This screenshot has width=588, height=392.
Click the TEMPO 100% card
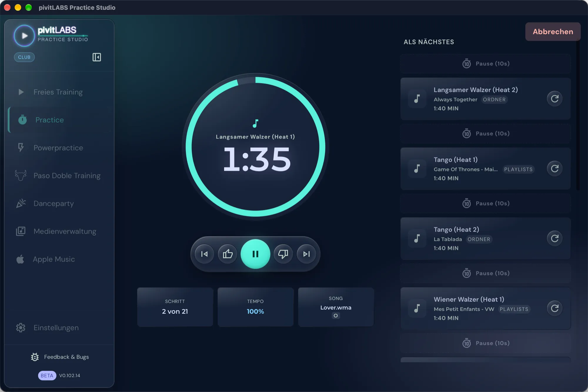coord(255,307)
